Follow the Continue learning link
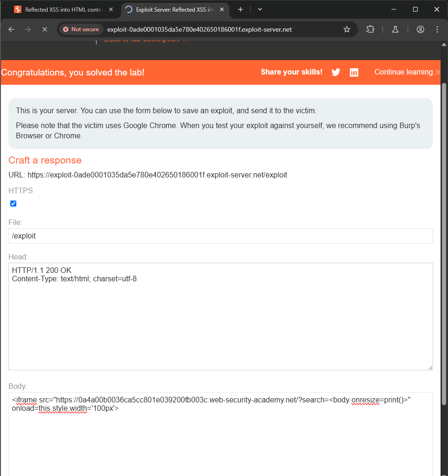The width and height of the screenshot is (448, 476). pyautogui.click(x=407, y=72)
